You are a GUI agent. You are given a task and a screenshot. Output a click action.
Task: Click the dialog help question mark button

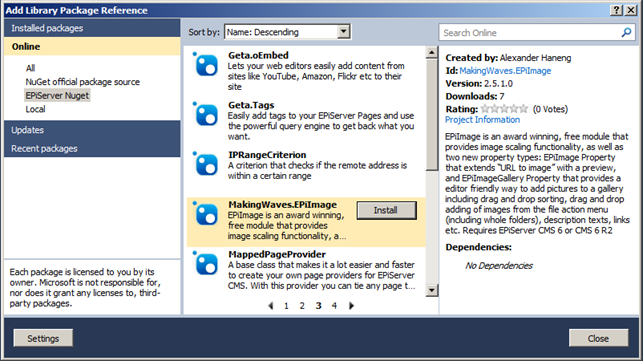pos(616,10)
